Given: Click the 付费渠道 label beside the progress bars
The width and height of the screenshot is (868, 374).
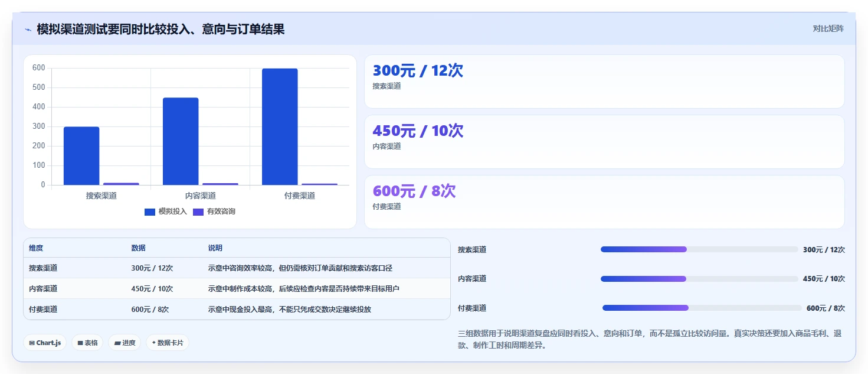Looking at the screenshot, I should [x=472, y=308].
